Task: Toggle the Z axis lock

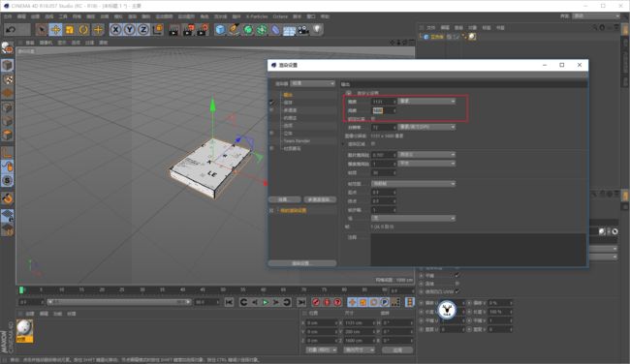Action: pyautogui.click(x=143, y=30)
